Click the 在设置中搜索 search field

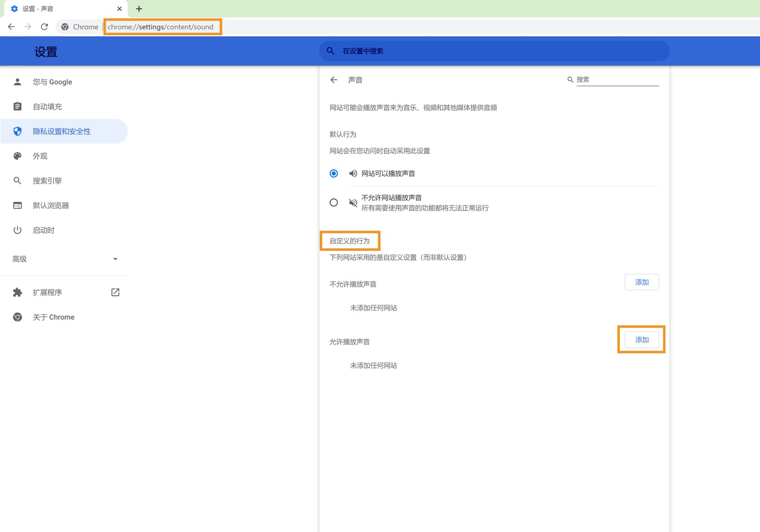coord(435,51)
